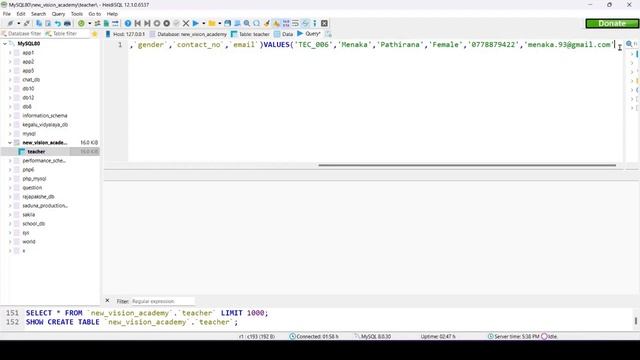
Task: Collapse the MySQL80 root tree node
Action: [5, 44]
